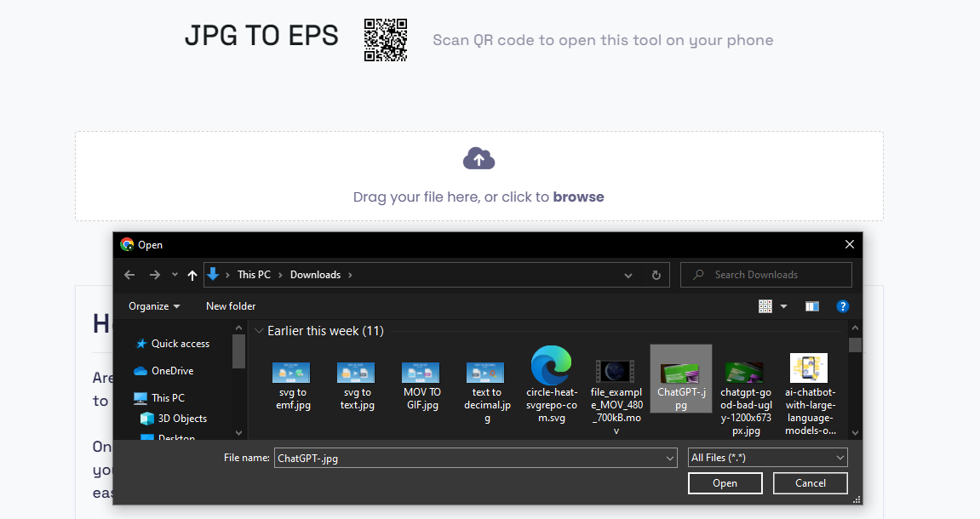980x519 pixels.
Task: Select Quick access in navigation pane
Action: tap(180, 344)
